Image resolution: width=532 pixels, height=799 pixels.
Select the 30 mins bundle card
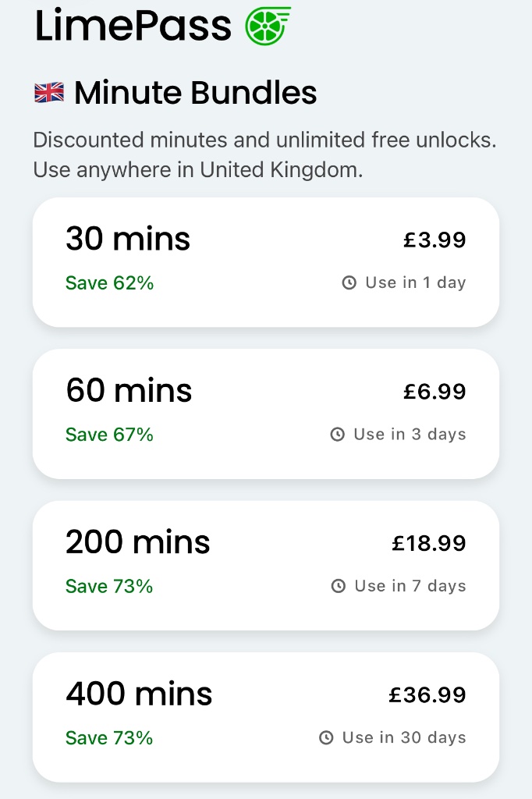tap(265, 261)
